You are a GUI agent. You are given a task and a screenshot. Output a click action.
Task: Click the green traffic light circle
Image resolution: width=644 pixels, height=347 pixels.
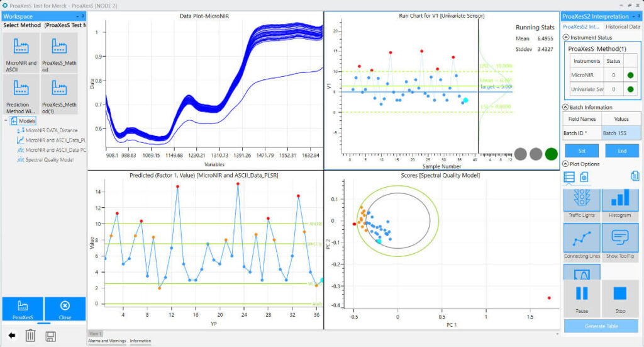tap(551, 154)
